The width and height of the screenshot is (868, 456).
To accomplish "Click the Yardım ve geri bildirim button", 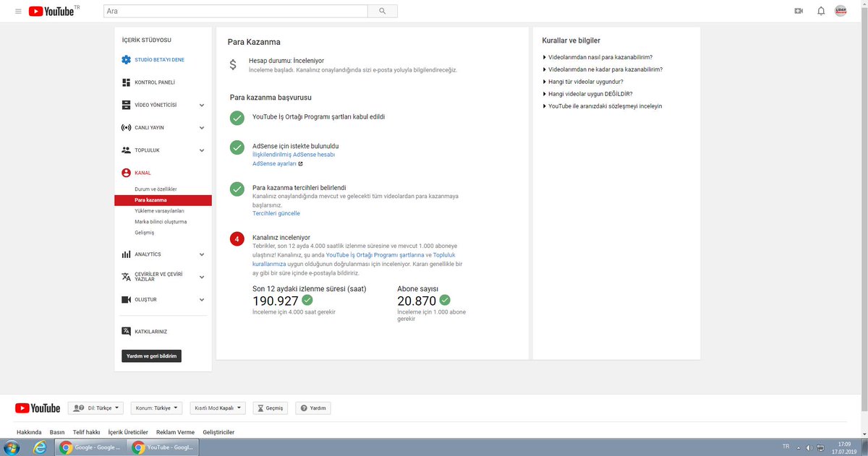I will (x=151, y=356).
